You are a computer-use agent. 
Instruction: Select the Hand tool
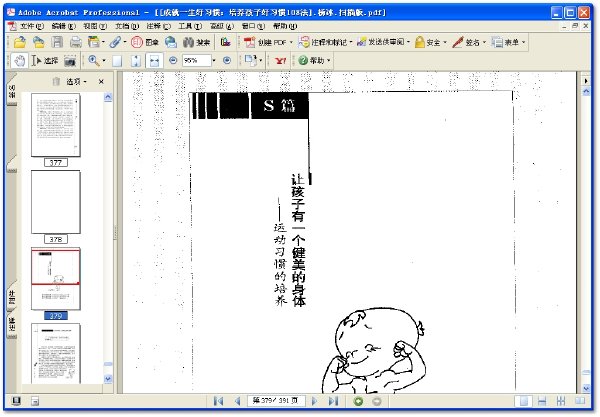click(19, 60)
